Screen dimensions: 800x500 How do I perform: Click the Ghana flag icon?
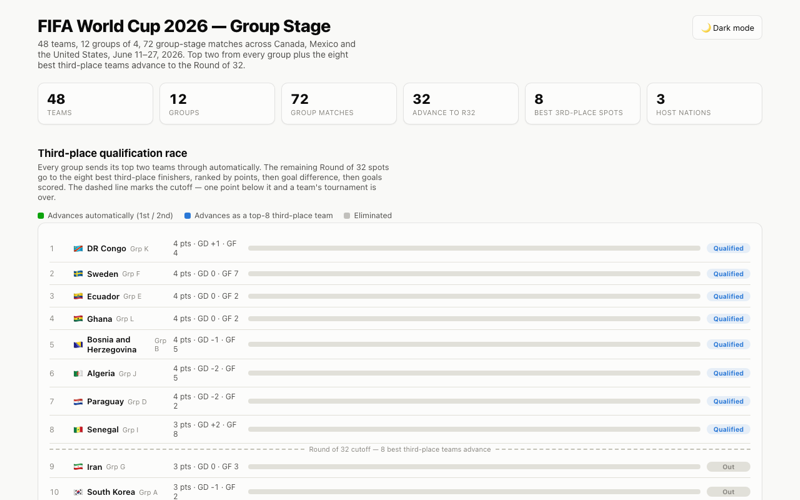pos(78,319)
